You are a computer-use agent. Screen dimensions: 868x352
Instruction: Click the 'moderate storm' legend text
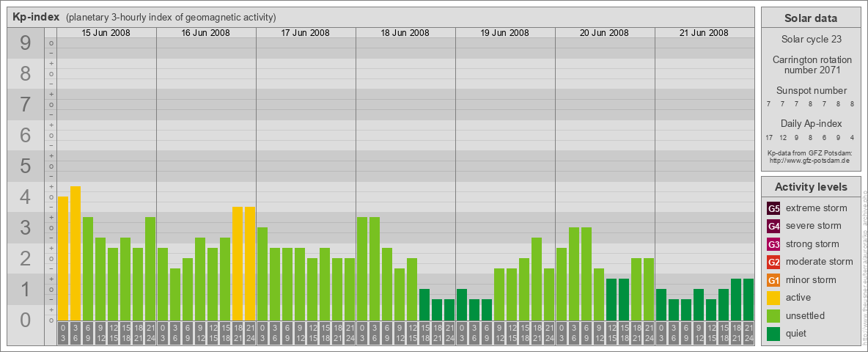point(820,262)
